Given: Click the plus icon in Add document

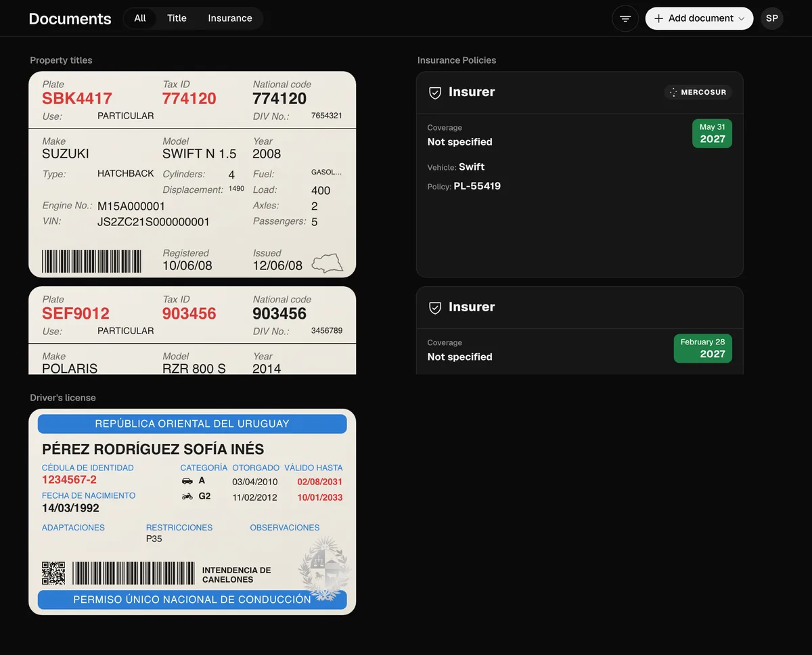Looking at the screenshot, I should tap(658, 18).
